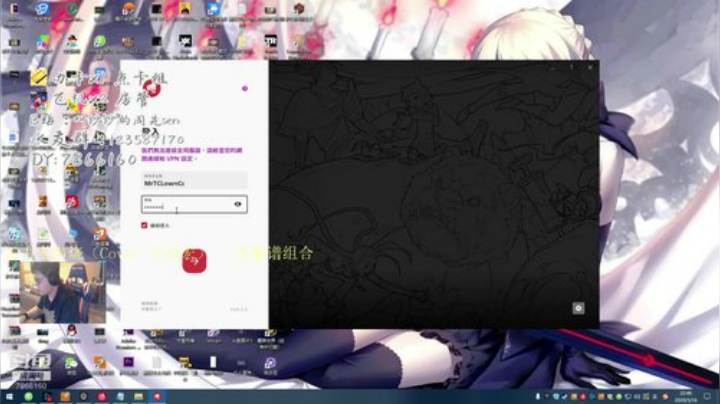Toggle the stay signed in checkbox

click(x=144, y=225)
